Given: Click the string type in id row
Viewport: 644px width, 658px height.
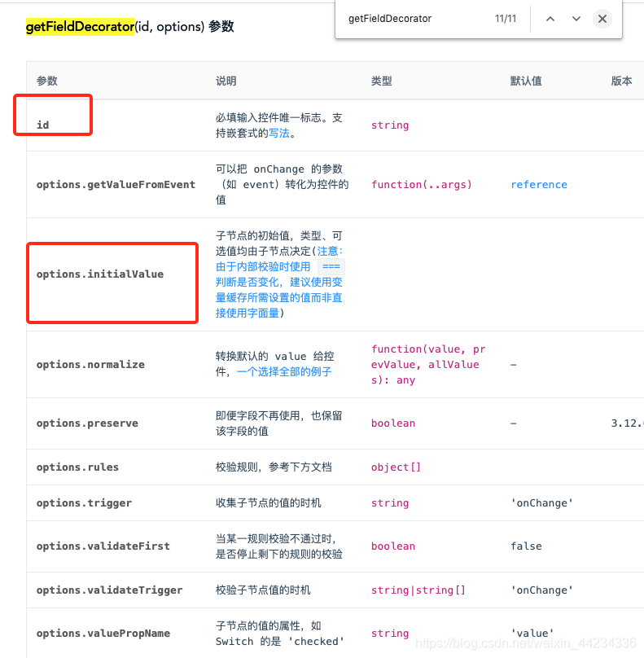Looking at the screenshot, I should click(x=390, y=125).
